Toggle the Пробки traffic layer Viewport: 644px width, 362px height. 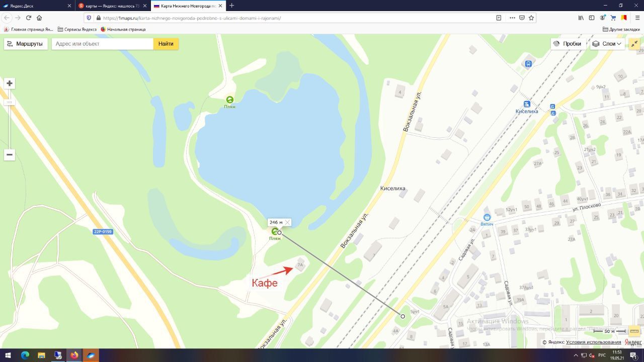click(x=568, y=44)
